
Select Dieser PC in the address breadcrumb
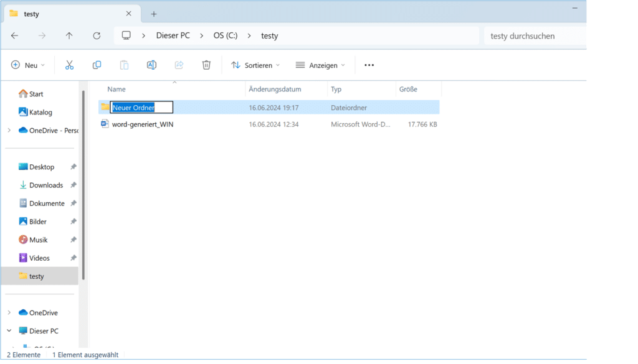tap(173, 35)
